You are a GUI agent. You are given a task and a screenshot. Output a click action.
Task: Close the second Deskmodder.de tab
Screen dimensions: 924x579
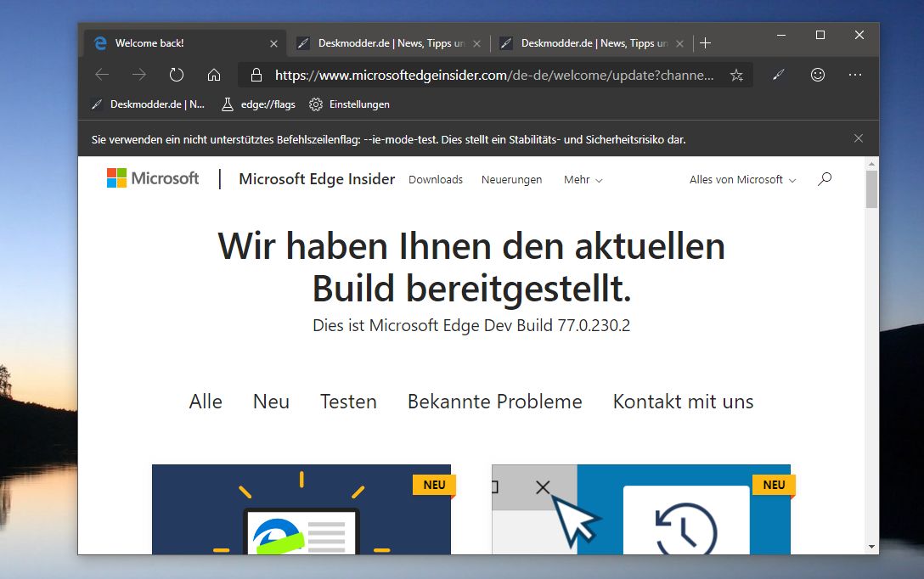pyautogui.click(x=476, y=43)
